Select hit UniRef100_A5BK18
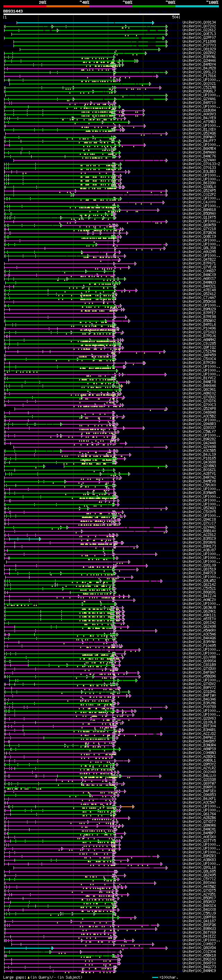222x980 pixels. (x=199, y=955)
